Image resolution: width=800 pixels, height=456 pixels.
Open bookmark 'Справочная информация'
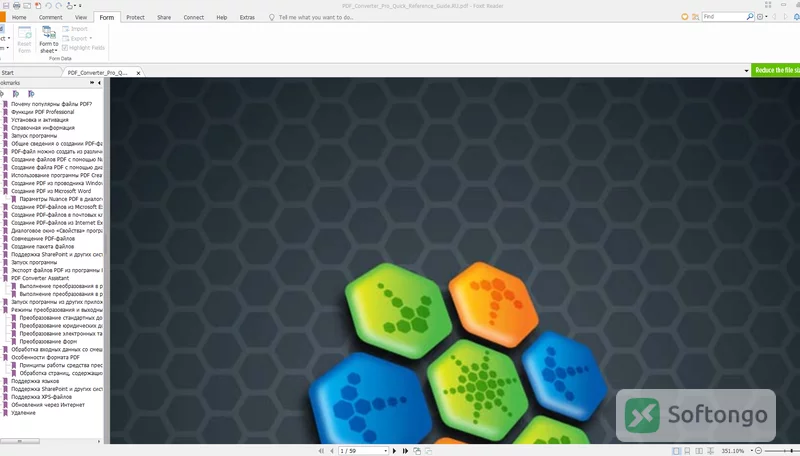(x=43, y=128)
